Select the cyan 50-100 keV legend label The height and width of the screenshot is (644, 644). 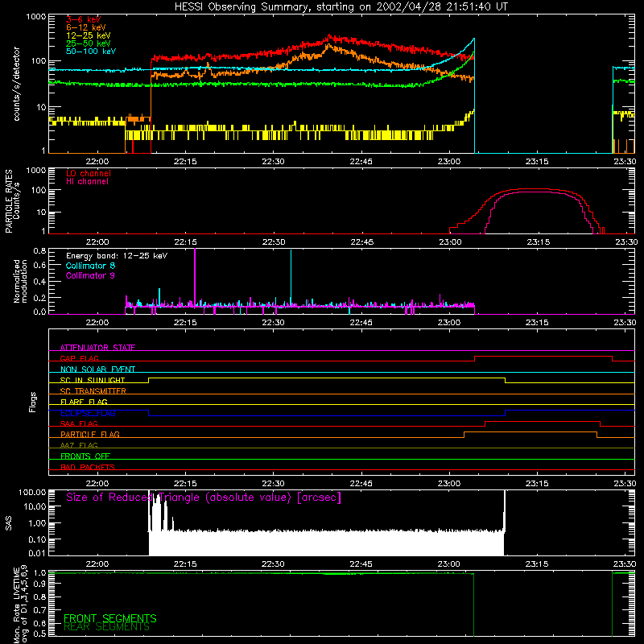pos(91,52)
